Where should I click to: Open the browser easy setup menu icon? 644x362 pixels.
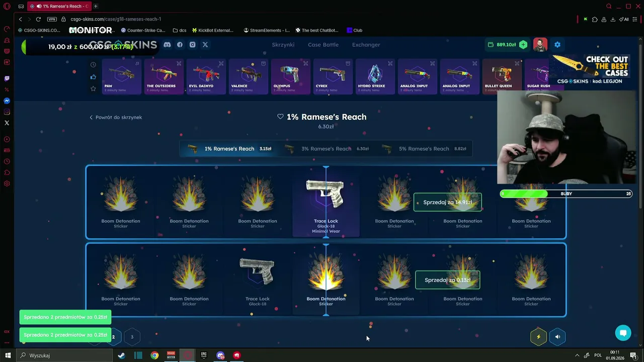635,19
